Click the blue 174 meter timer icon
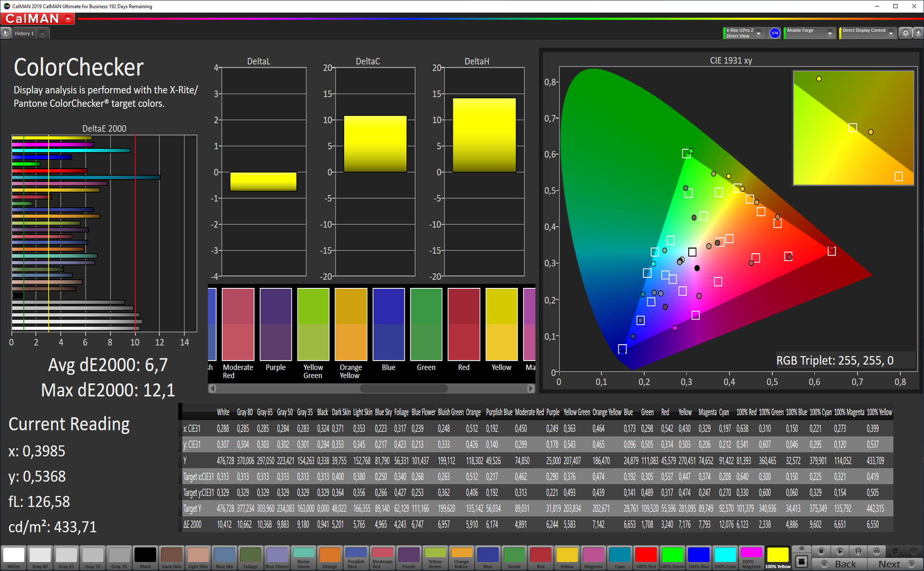The width and height of the screenshot is (924, 571). [x=775, y=33]
